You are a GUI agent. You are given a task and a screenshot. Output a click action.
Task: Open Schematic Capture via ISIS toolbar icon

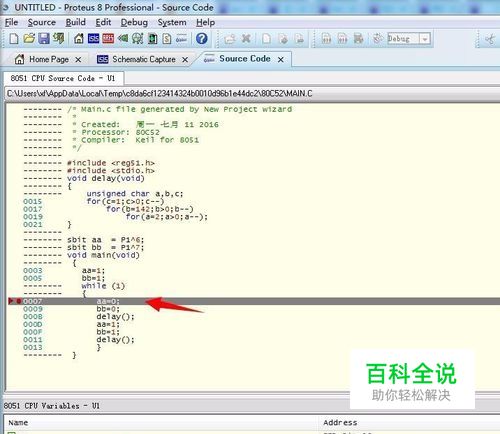pos(93,39)
